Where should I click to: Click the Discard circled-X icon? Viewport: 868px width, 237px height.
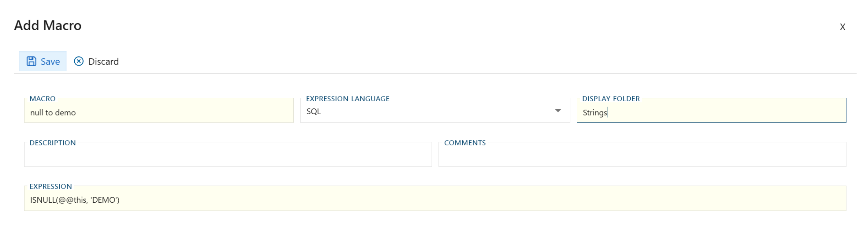coord(79,61)
